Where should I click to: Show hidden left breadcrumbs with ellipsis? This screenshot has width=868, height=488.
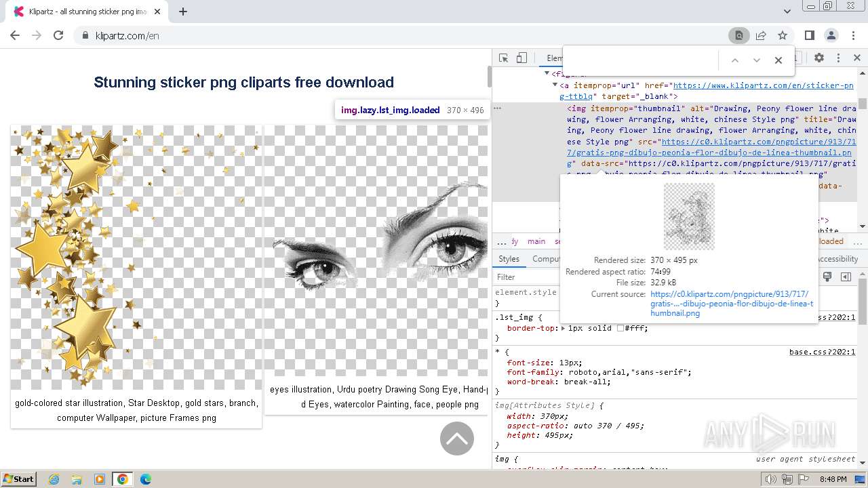click(x=502, y=241)
